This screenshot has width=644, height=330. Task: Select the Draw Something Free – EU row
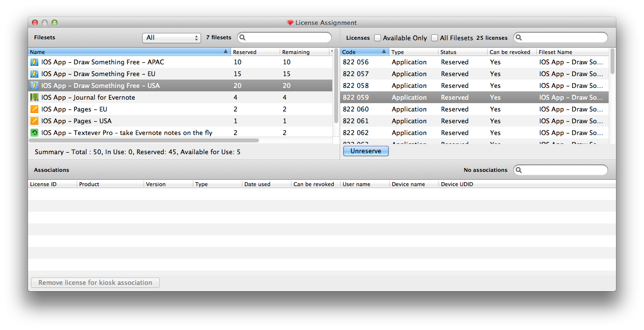[x=180, y=74]
